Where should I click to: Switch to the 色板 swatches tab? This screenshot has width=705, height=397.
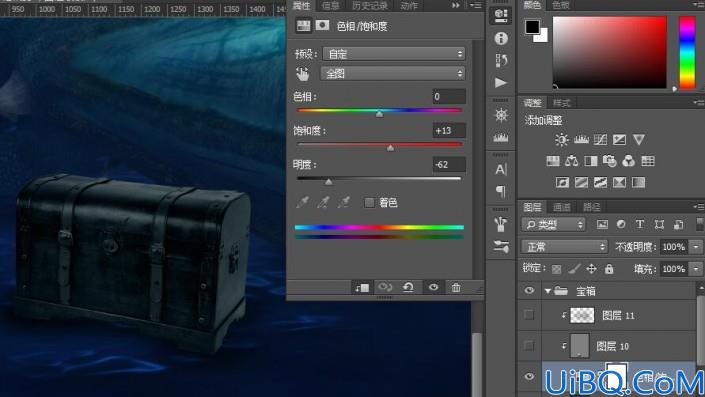[x=561, y=5]
